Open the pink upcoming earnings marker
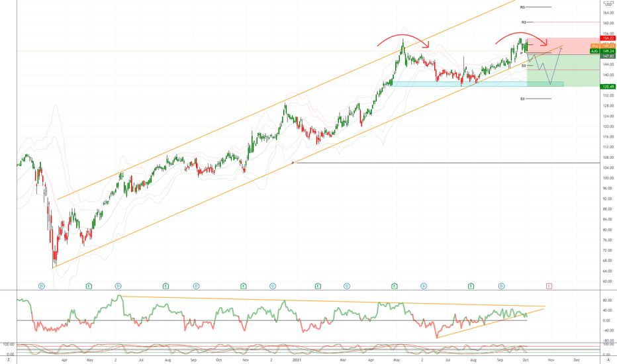617x364 pixels. pyautogui.click(x=549, y=286)
